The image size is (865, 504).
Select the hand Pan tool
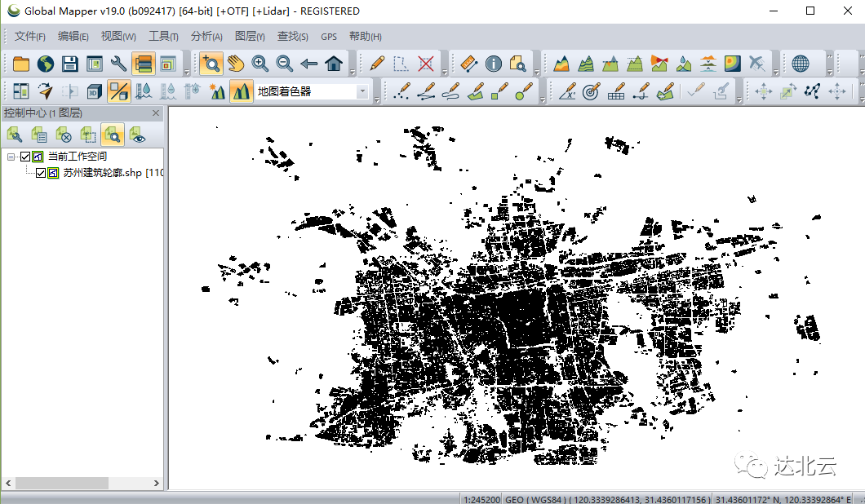236,64
